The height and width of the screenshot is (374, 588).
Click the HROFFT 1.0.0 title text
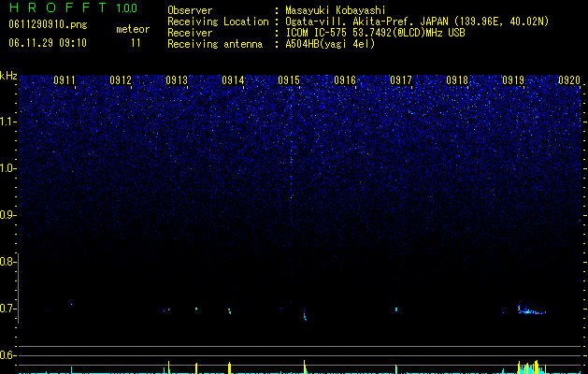coord(73,7)
